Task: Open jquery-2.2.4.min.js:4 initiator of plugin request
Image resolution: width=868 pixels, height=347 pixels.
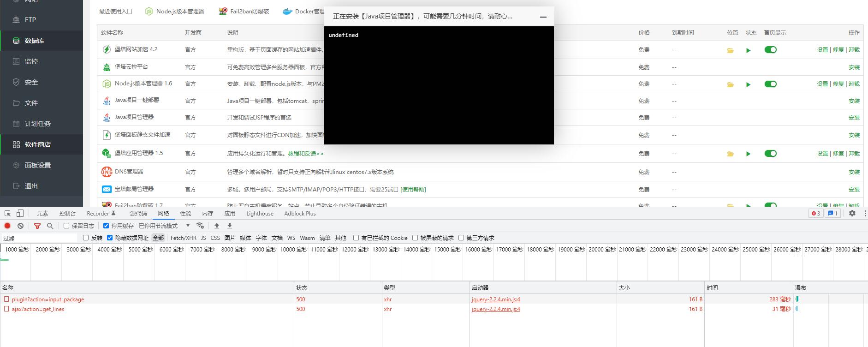Action: pos(496,299)
